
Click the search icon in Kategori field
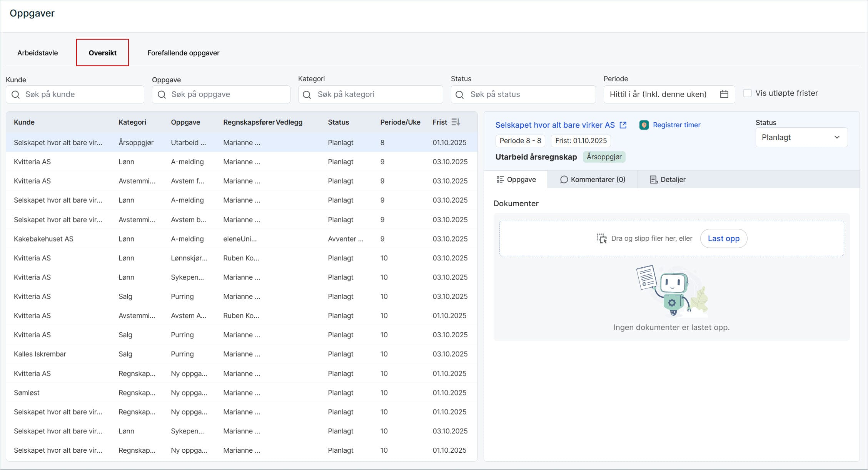[307, 95]
